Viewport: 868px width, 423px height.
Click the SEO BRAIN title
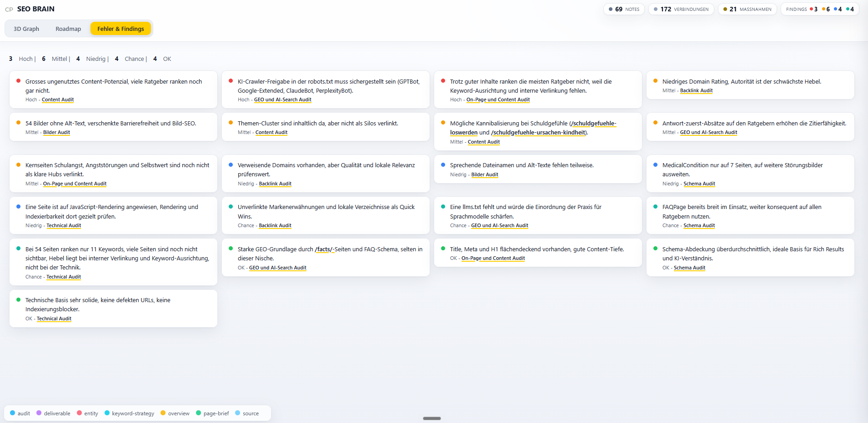point(36,9)
